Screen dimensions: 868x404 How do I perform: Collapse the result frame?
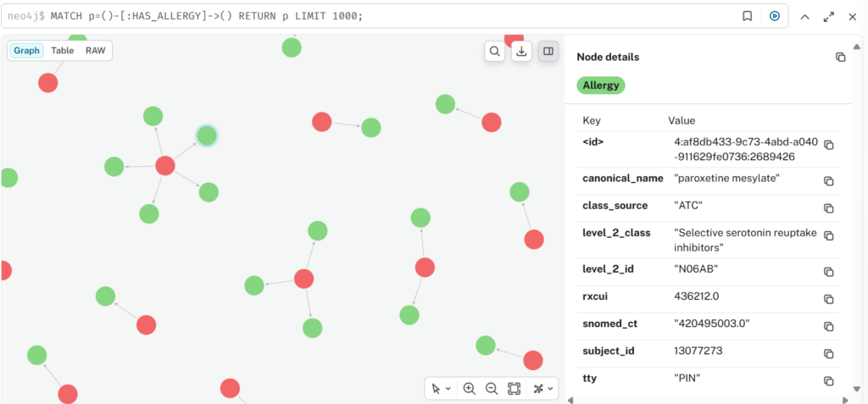[804, 16]
